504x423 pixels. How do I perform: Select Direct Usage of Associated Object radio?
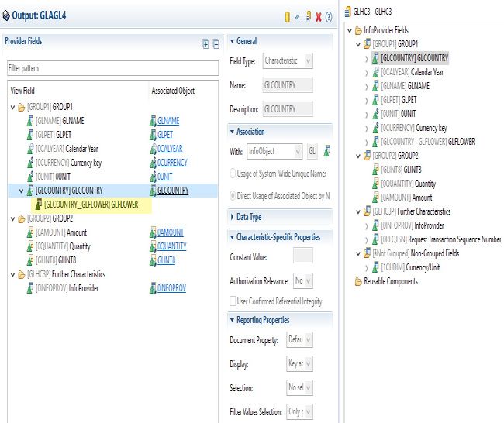(x=233, y=195)
